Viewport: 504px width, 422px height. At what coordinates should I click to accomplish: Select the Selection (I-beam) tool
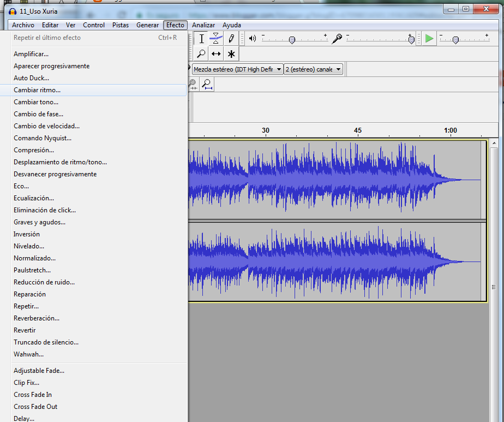(x=201, y=39)
